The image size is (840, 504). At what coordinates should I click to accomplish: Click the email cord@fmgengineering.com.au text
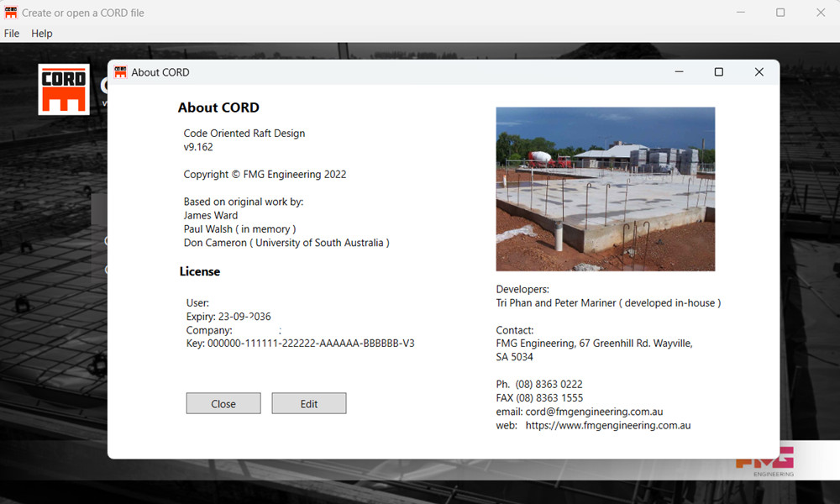(580, 412)
